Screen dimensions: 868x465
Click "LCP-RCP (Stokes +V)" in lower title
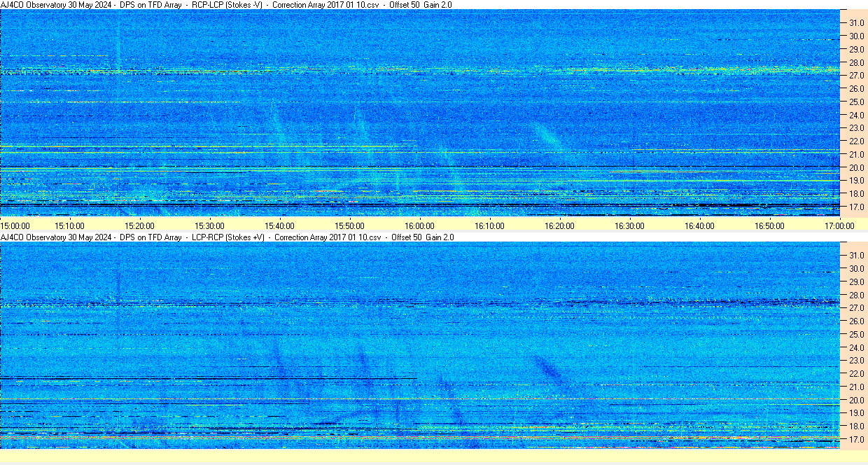229,237
